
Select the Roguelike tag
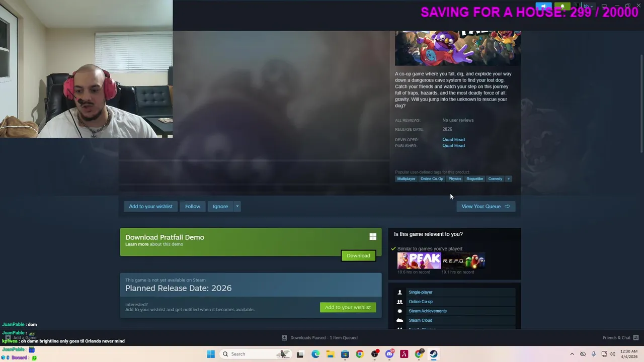tap(474, 179)
